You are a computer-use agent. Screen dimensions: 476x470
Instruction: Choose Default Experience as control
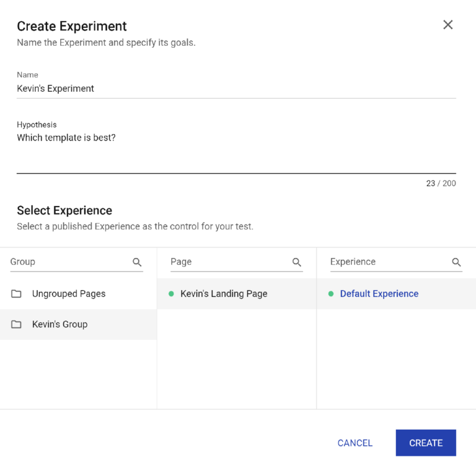click(x=396, y=294)
